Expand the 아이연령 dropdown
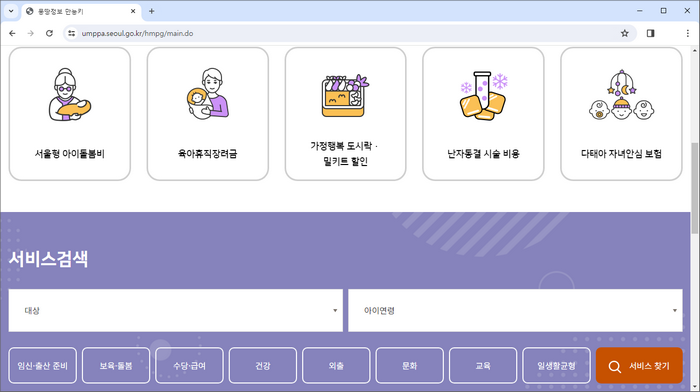 tap(515, 310)
